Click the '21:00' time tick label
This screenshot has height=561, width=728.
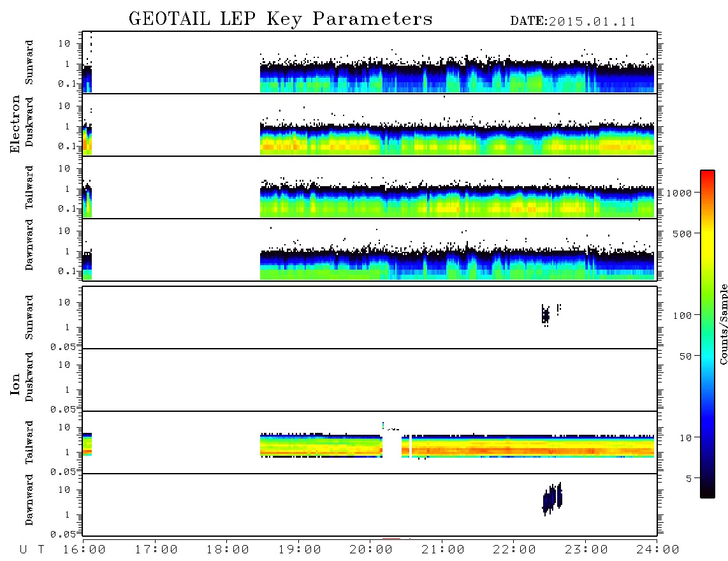click(x=443, y=550)
